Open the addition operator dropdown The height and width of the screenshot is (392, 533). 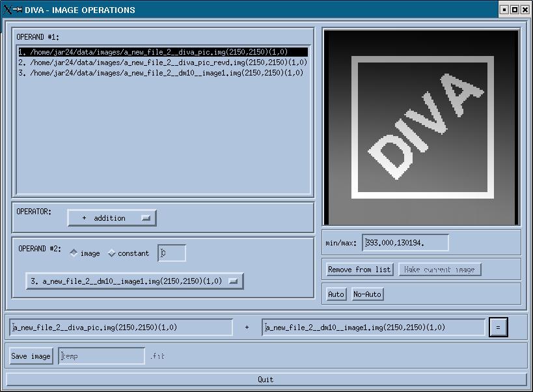pos(112,218)
